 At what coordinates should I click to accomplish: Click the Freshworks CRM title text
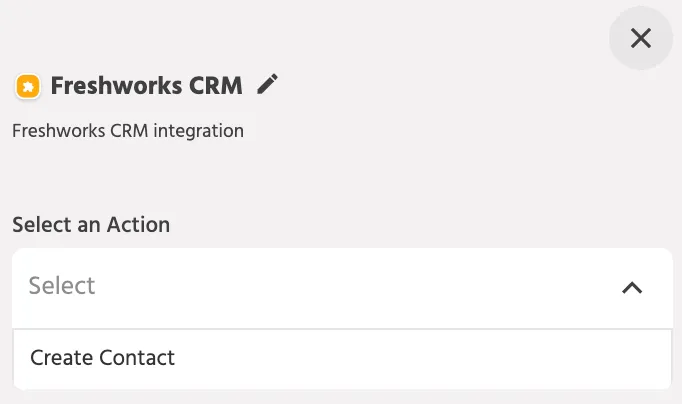click(147, 86)
